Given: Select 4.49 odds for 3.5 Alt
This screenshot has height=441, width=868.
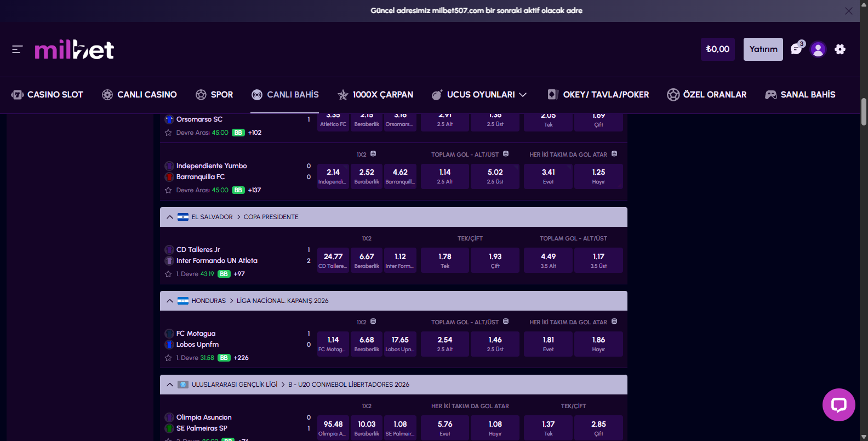Looking at the screenshot, I should point(548,260).
